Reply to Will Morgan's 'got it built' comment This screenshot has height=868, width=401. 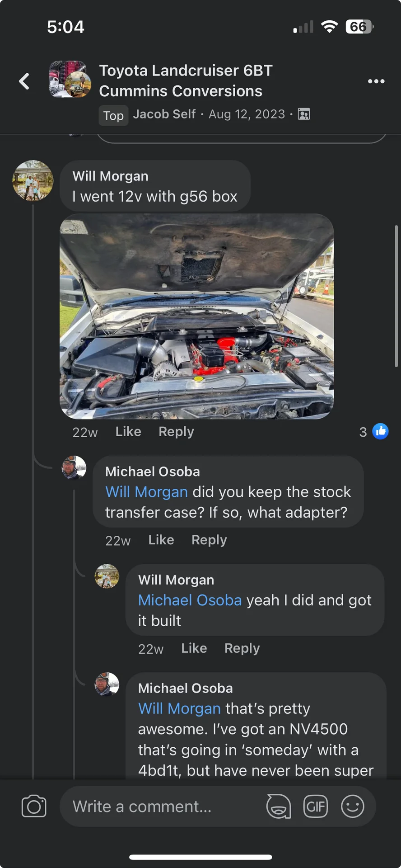[242, 649]
